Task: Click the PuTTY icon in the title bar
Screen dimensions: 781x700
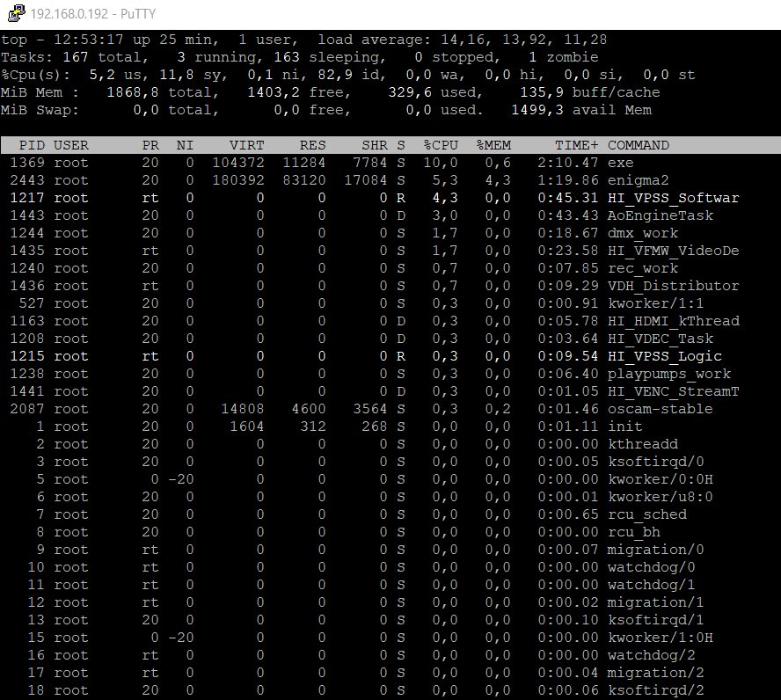Action: coord(13,14)
